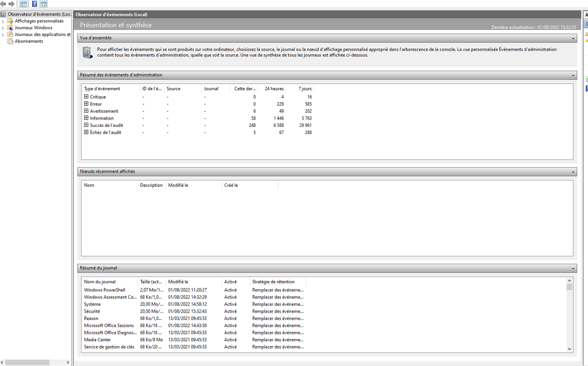Click the Nom column header in recent nodes
Image resolution: width=588 pixels, height=366 pixels.
(110, 185)
